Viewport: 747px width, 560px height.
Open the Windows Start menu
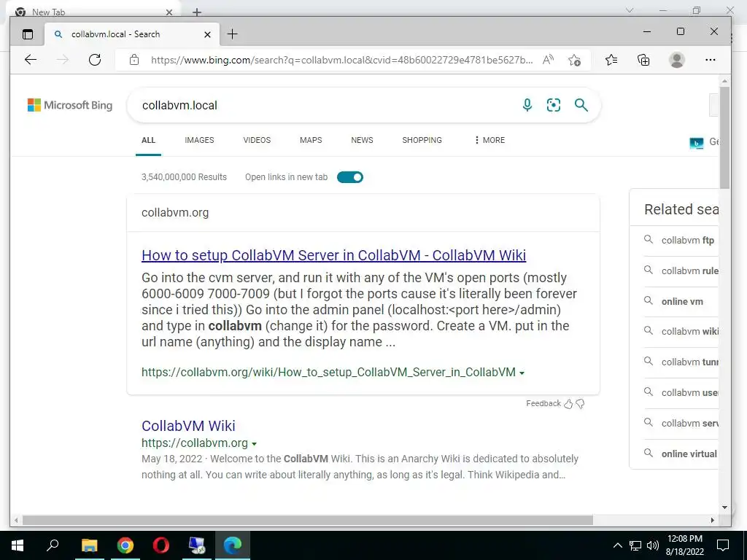pos(18,545)
